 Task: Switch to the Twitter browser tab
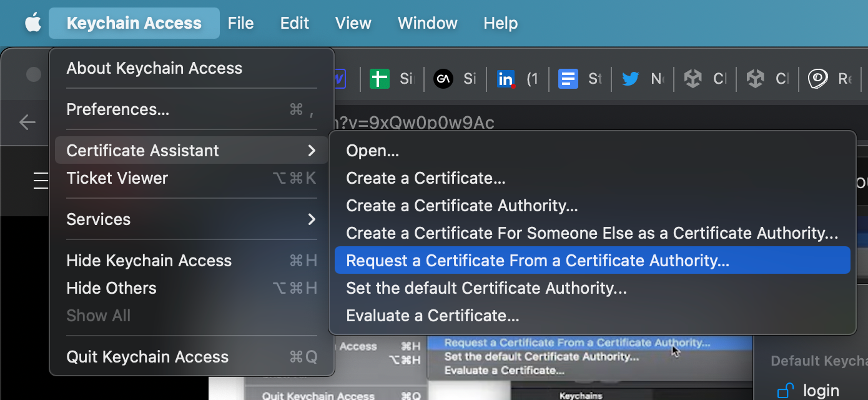pos(643,79)
